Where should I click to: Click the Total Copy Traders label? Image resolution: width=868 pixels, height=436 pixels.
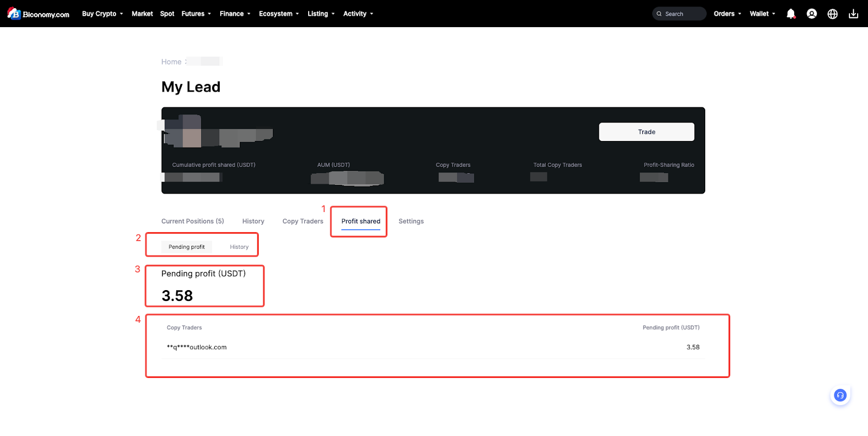coord(558,165)
